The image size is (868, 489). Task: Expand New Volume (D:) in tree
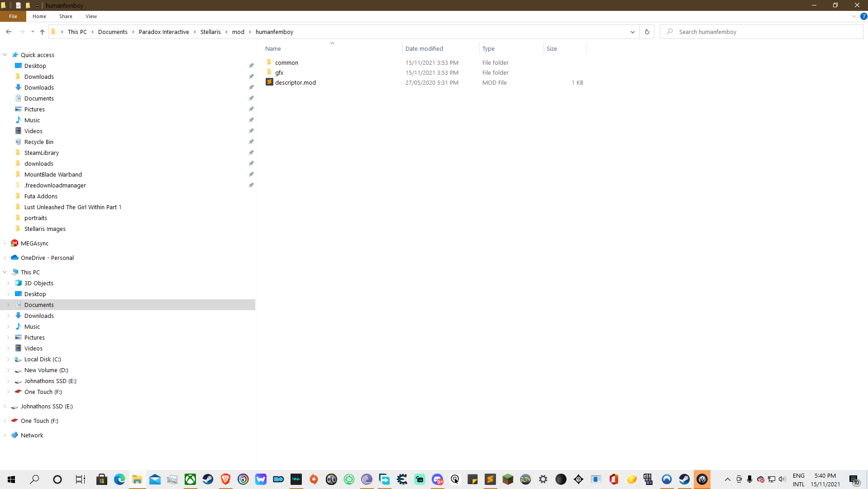click(9, 370)
